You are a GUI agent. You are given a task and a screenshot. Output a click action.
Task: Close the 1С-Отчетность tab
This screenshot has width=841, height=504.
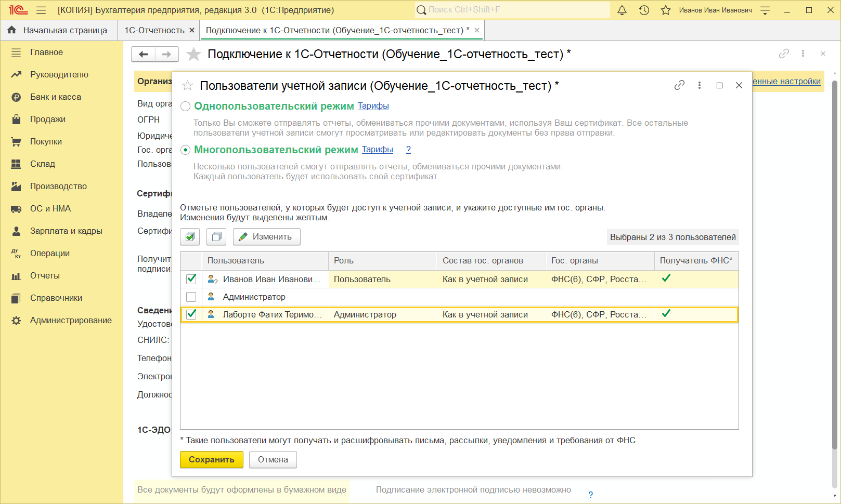tap(192, 30)
